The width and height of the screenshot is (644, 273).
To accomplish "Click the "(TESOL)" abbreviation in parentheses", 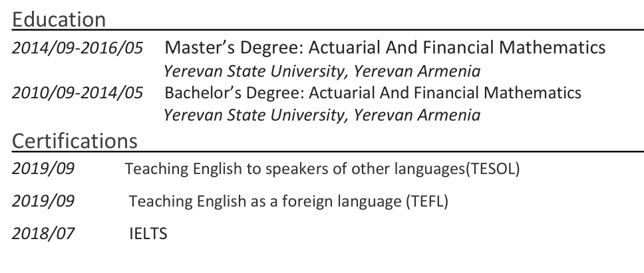I will point(495,169).
